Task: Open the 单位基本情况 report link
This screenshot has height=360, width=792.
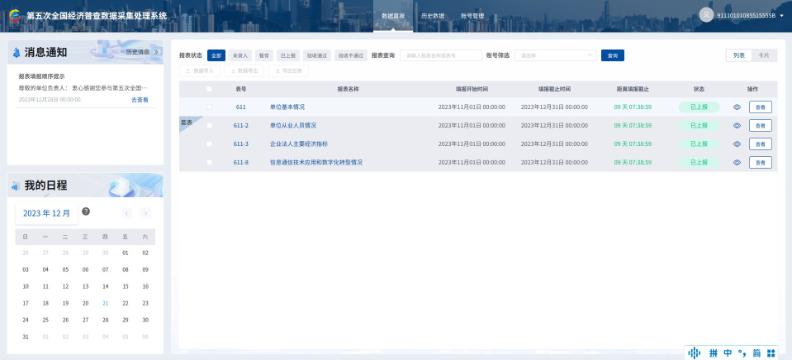Action: coord(287,107)
